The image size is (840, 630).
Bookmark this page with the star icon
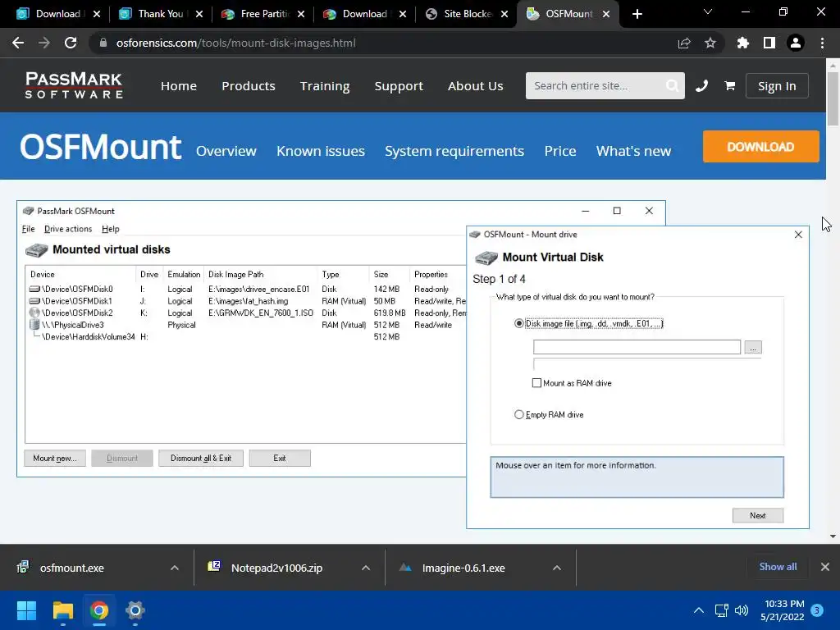point(710,43)
